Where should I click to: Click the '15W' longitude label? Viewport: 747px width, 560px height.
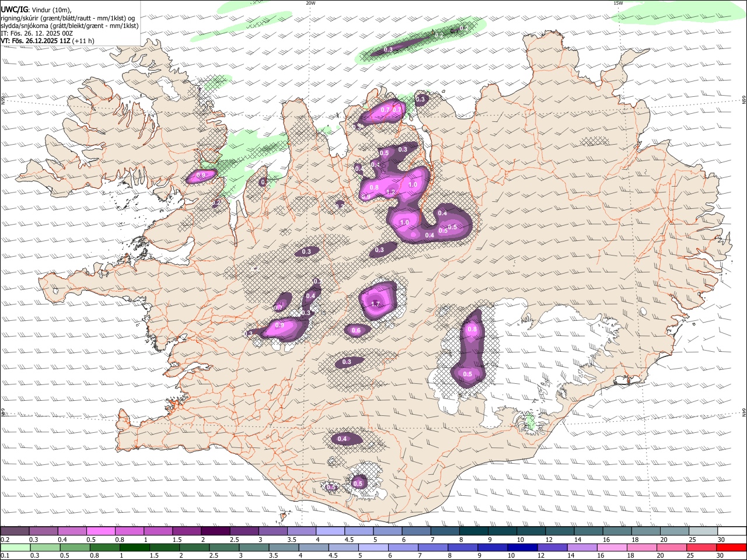(618, 3)
